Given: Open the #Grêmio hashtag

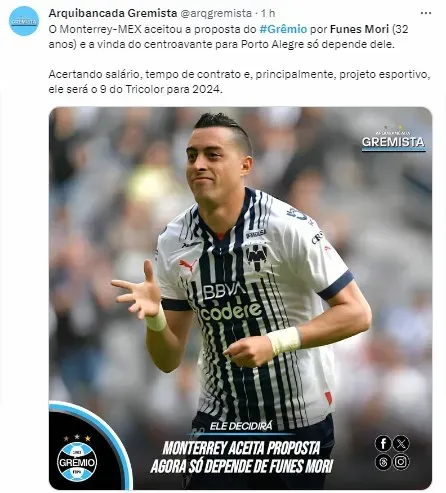Looking at the screenshot, I should [283, 29].
